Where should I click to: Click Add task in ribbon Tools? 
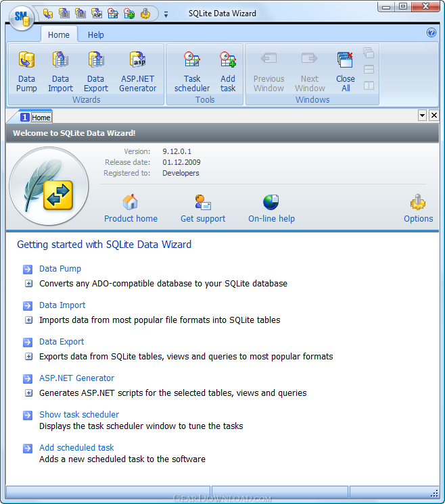pos(228,72)
